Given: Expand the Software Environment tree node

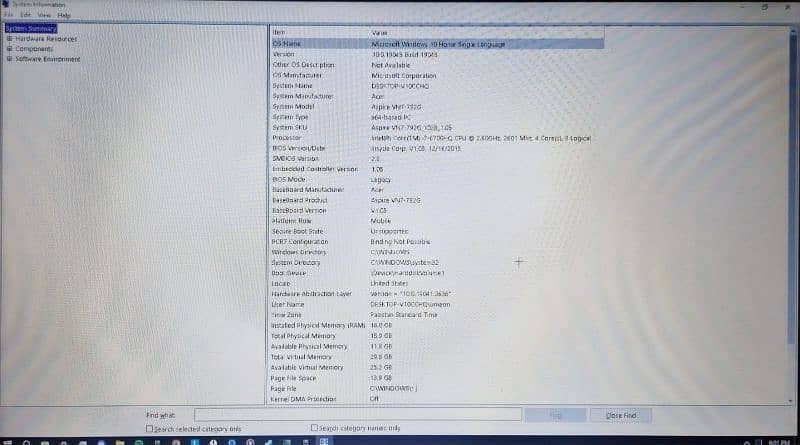Looking at the screenshot, I should pyautogui.click(x=9, y=59).
